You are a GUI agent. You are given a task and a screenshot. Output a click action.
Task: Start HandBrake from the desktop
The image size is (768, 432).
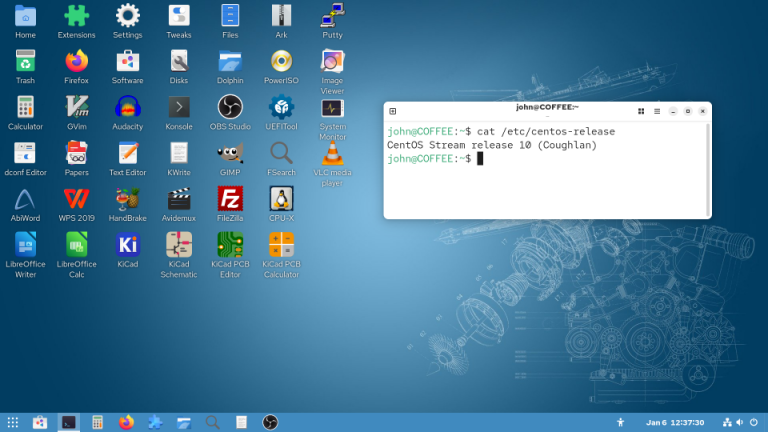coord(127,199)
